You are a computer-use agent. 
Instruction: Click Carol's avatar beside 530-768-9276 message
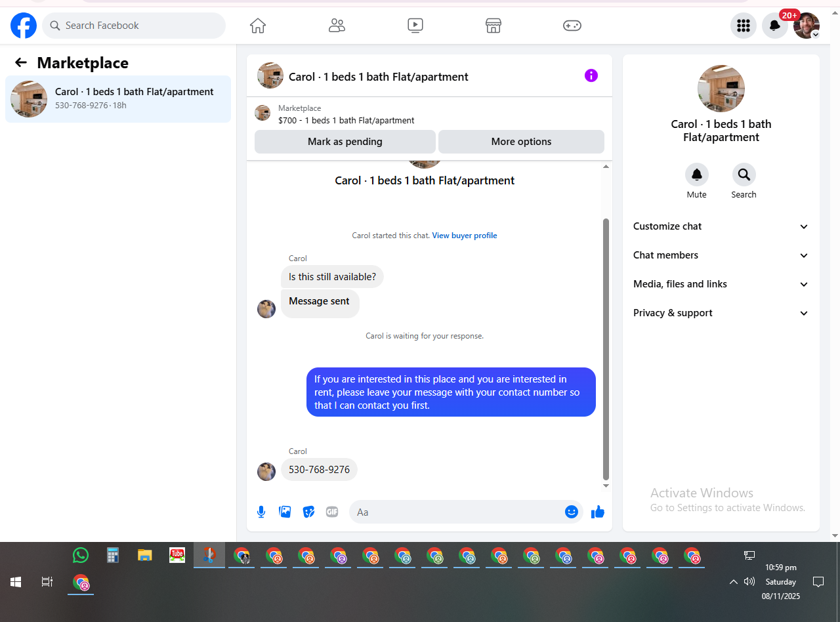coord(266,472)
